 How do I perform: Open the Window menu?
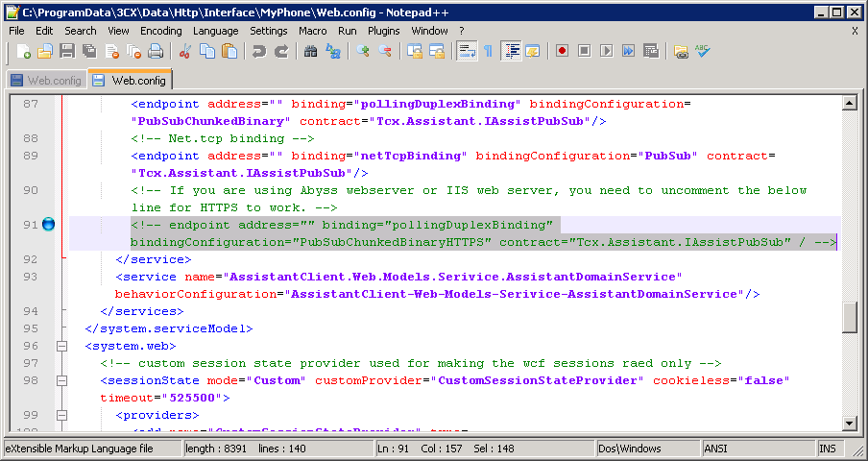tap(429, 31)
